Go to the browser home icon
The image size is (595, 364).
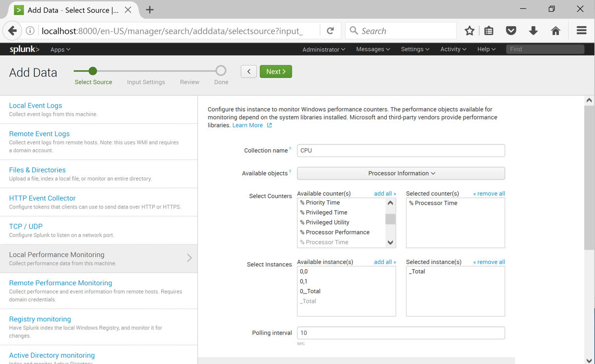[556, 31]
